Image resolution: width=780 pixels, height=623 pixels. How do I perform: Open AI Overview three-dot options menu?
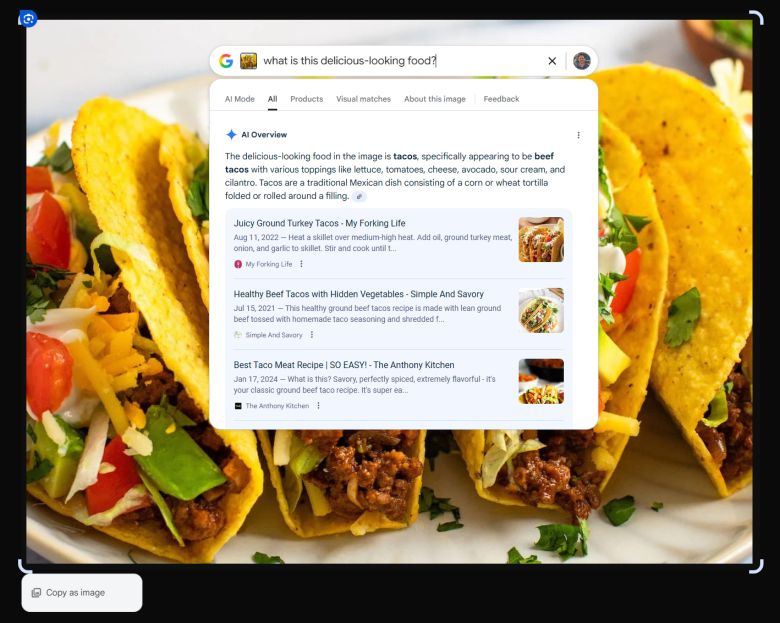click(578, 135)
